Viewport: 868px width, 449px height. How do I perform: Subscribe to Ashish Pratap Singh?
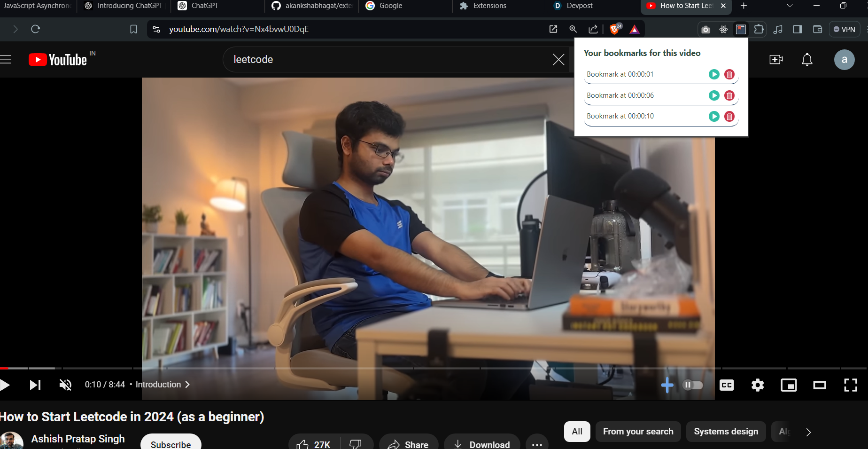(170, 442)
